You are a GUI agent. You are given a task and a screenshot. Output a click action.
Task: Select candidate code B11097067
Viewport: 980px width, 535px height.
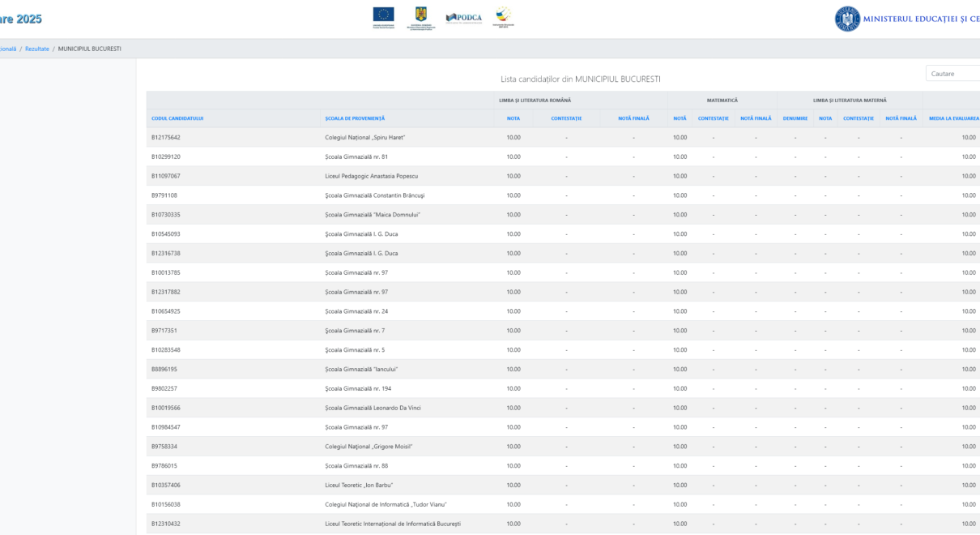166,176
